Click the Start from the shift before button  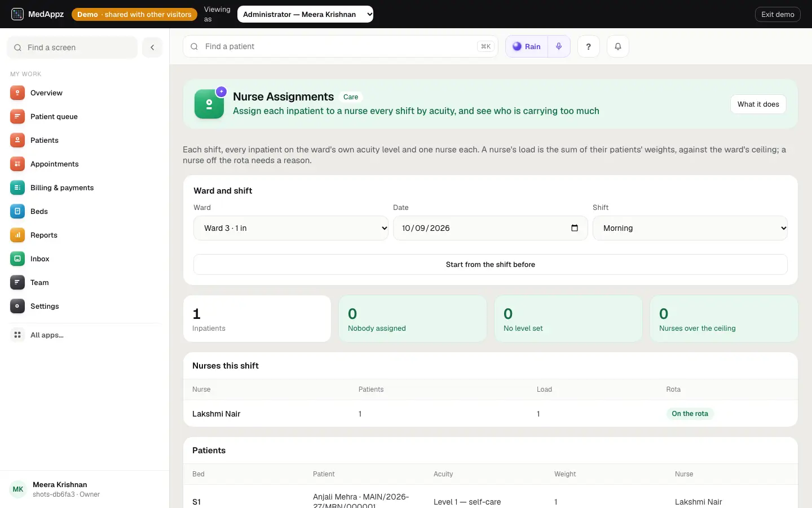491,264
